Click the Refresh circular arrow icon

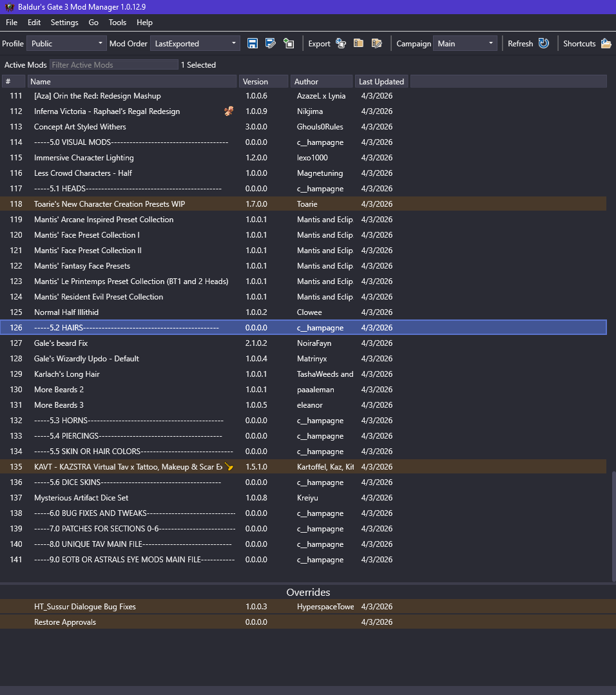pos(544,43)
